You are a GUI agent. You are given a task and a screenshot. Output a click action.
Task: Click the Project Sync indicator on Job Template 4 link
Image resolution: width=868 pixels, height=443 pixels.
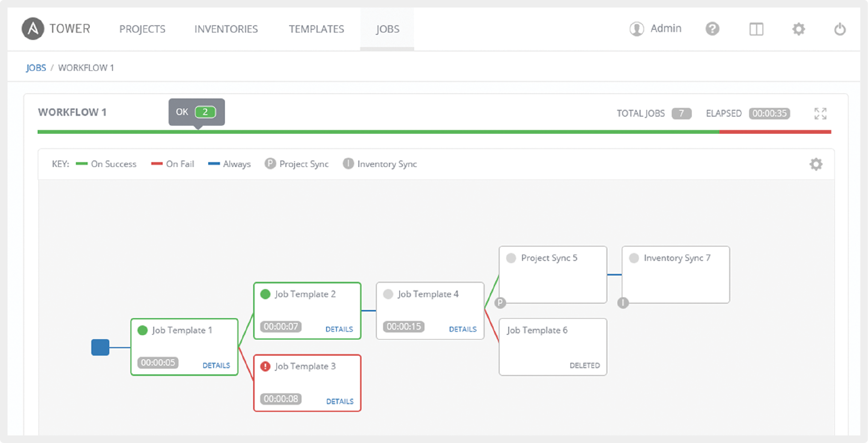click(500, 303)
